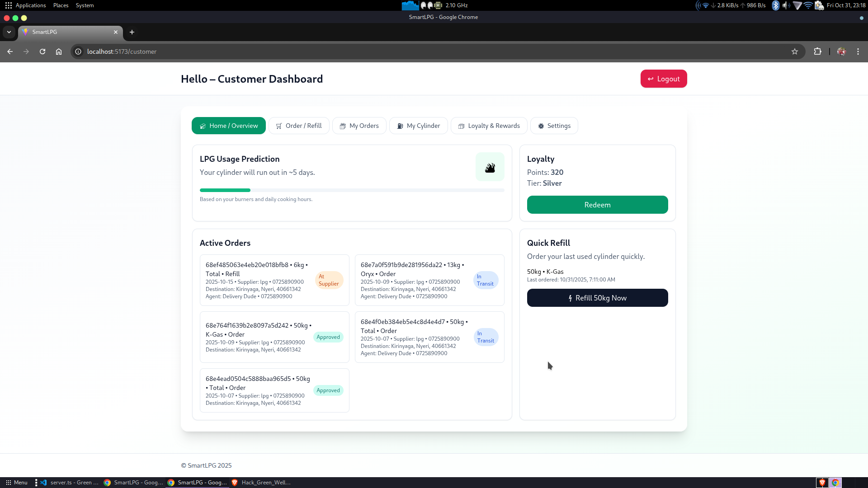Click Refill 50kg Now button
Image resolution: width=868 pixels, height=488 pixels.
597,298
